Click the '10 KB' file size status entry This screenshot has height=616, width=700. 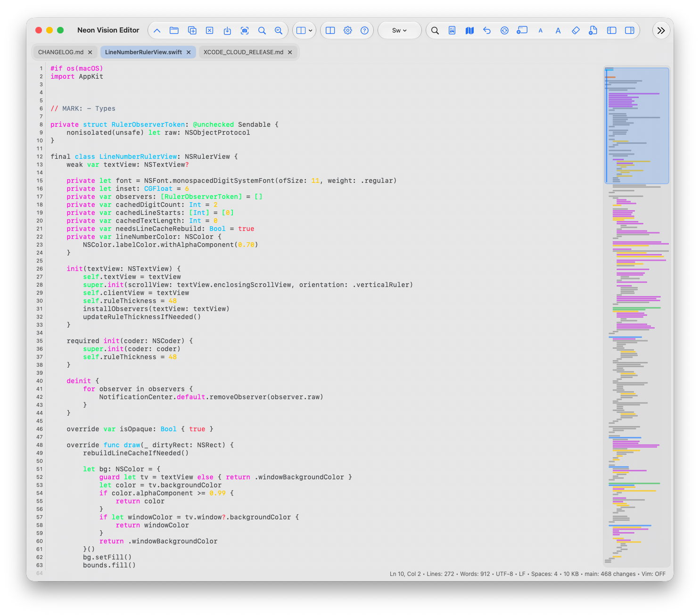[571, 574]
